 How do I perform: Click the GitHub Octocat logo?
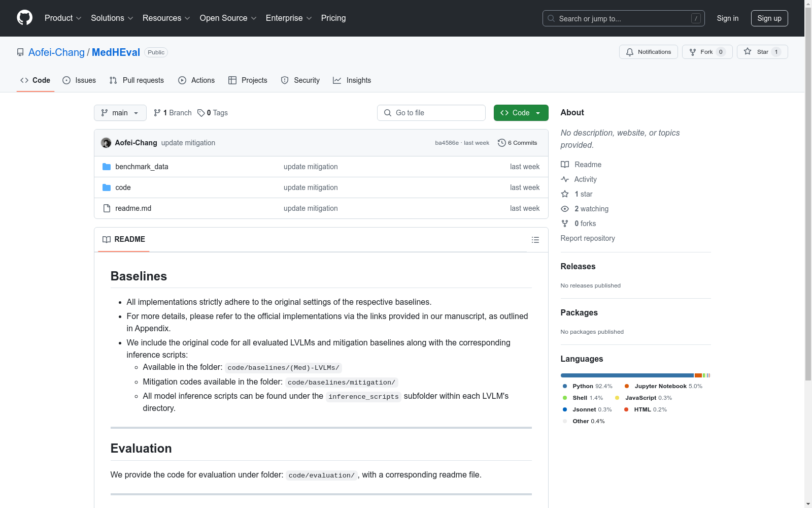click(24, 18)
